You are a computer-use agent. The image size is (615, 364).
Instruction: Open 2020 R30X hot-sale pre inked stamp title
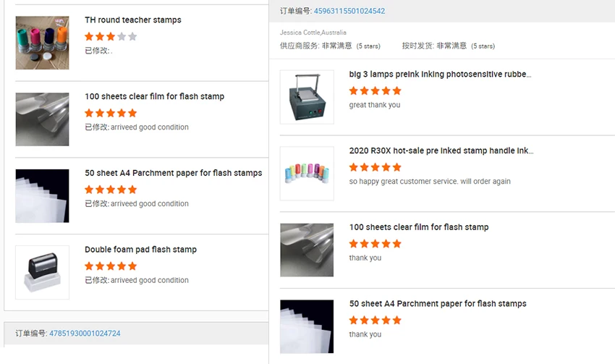[441, 151]
